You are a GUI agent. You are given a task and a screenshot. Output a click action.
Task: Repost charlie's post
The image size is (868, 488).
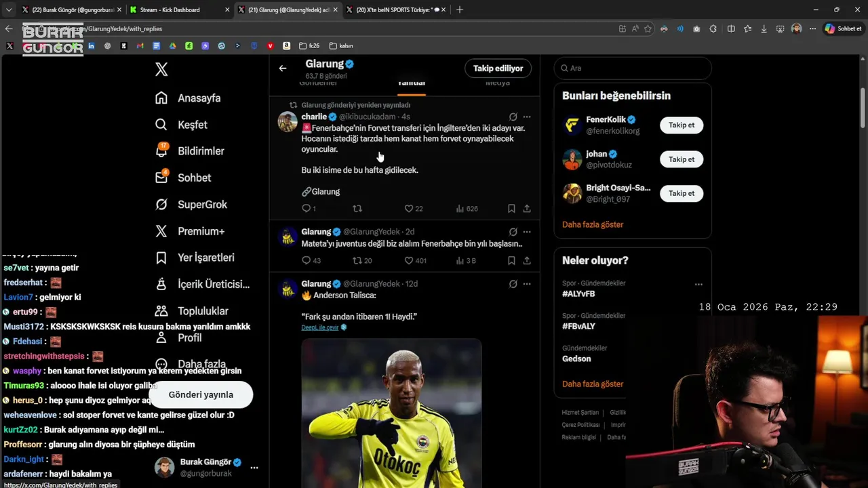[357, 209]
